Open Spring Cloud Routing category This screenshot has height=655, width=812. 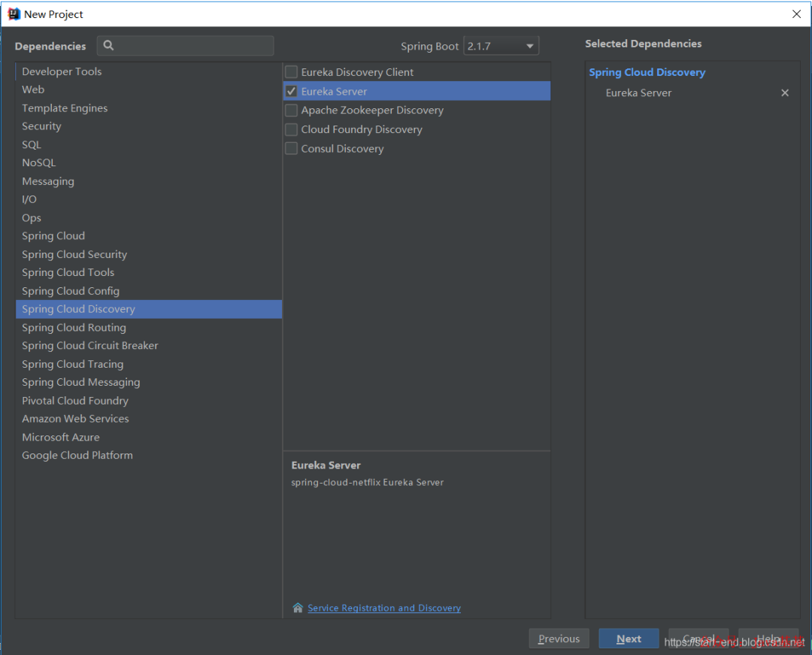point(149,328)
